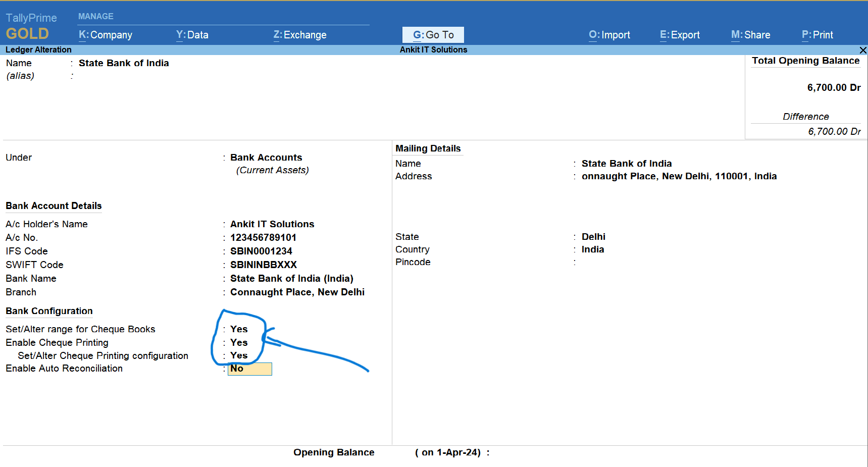Click the Difference amount 6,700.00 Dr

pyautogui.click(x=834, y=132)
